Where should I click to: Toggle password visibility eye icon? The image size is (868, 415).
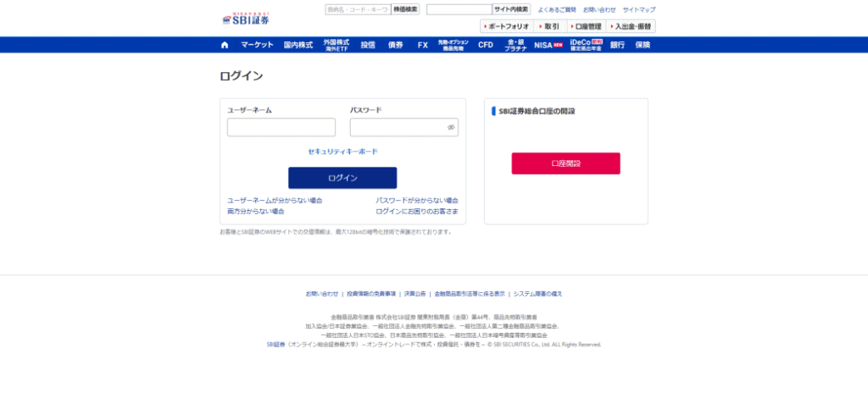pyautogui.click(x=451, y=127)
